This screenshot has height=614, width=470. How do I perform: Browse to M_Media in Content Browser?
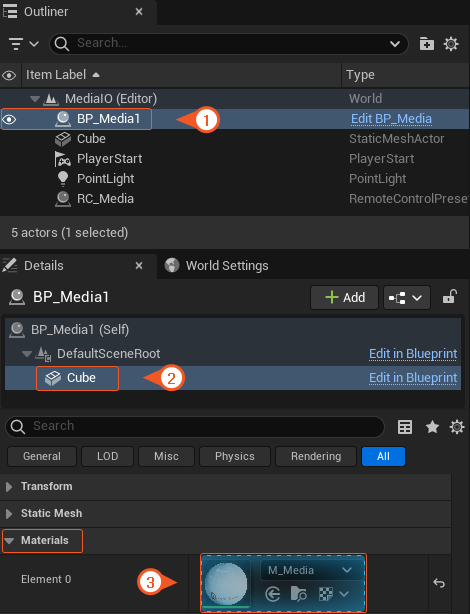pyautogui.click(x=299, y=594)
